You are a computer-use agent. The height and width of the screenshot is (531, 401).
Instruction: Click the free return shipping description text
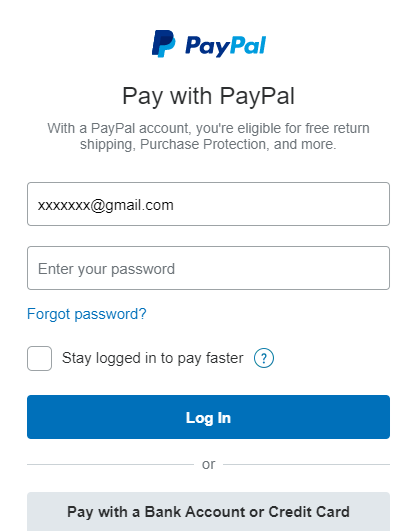(208, 136)
